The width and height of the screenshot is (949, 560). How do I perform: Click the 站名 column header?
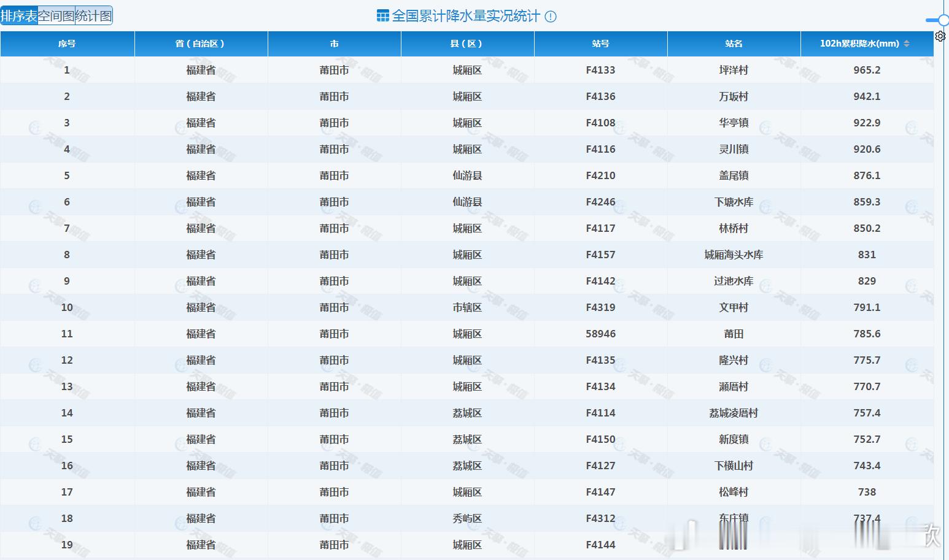tap(734, 44)
